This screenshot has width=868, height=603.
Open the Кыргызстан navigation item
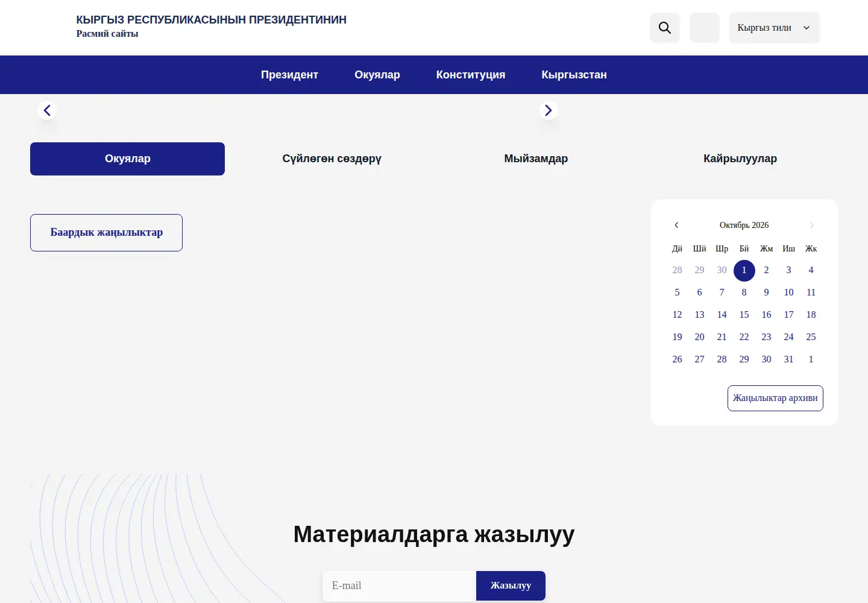click(x=574, y=75)
